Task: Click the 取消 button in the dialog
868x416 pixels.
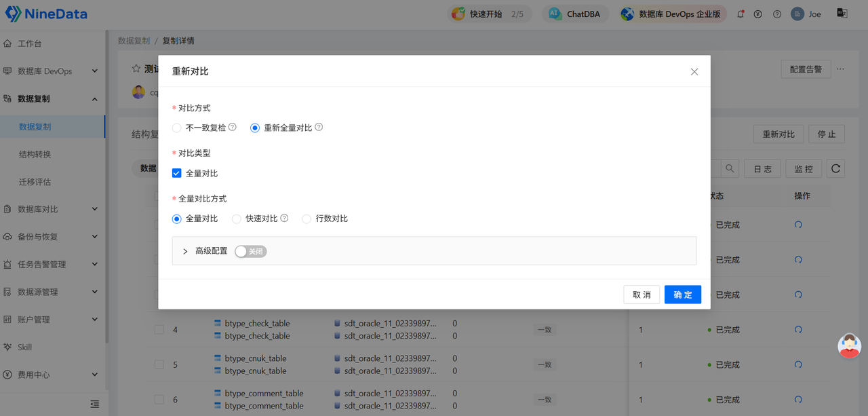Action: tap(642, 295)
